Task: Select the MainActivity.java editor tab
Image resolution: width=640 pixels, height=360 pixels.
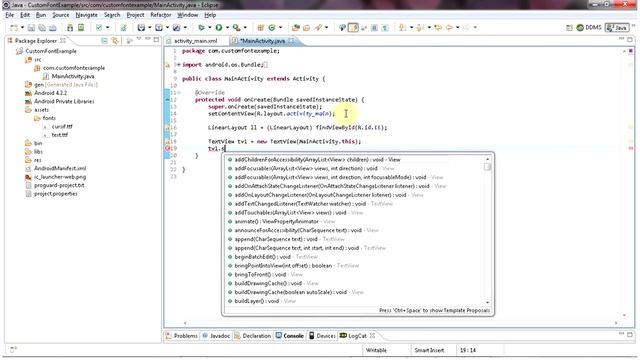Action: coord(262,41)
